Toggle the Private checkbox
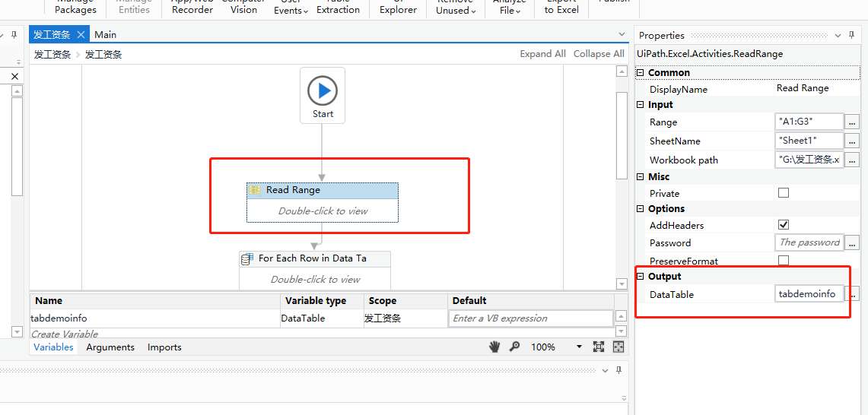The image size is (868, 415). point(784,193)
